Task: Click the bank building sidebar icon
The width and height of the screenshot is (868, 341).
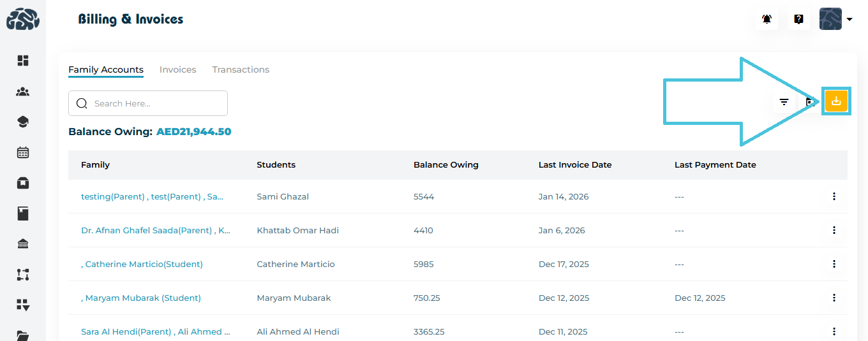Action: click(x=23, y=244)
